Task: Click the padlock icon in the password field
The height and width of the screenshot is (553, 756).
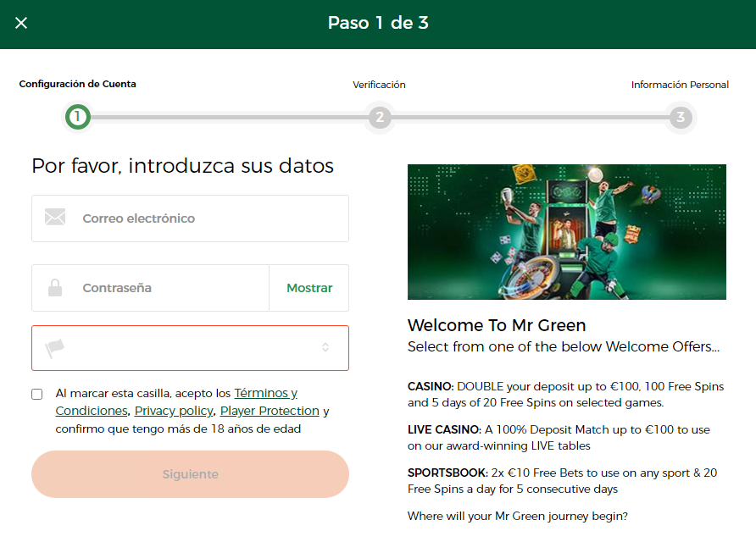Action: click(55, 288)
